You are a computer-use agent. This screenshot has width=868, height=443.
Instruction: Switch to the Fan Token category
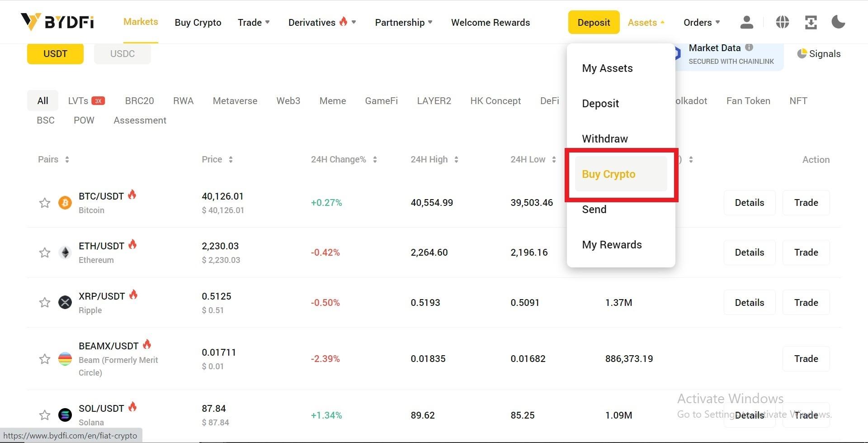pos(748,101)
